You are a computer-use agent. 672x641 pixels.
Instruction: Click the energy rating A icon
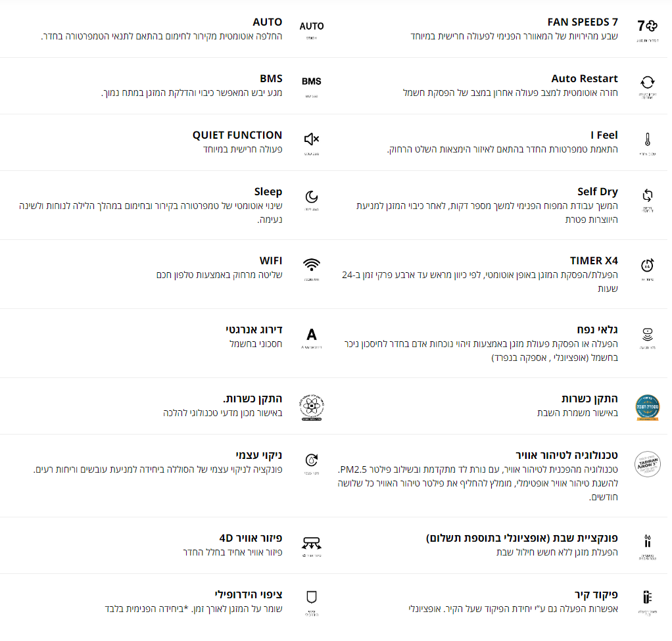[312, 335]
